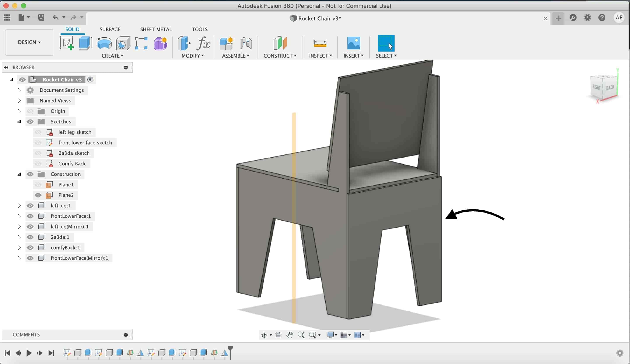
Task: Select the Extrude tool icon
Action: (86, 43)
